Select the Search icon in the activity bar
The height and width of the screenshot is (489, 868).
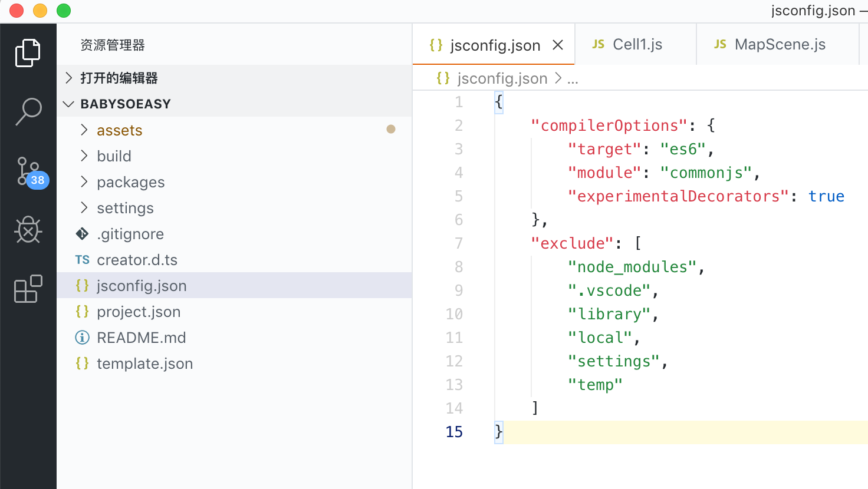point(28,111)
